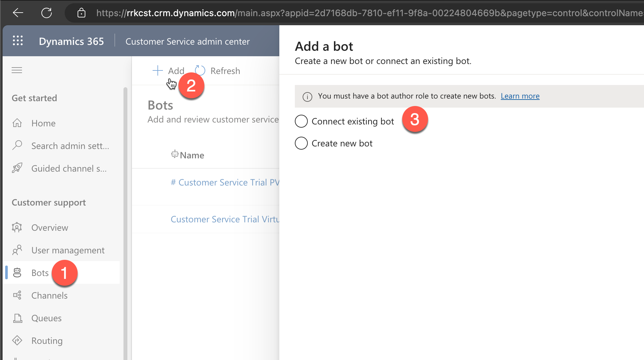Open the Routing page
The image size is (644, 360).
47,341
